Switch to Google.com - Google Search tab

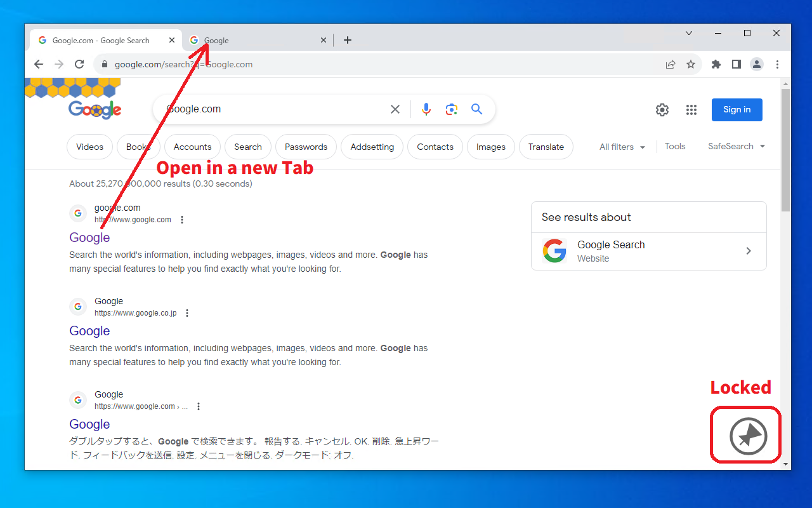click(106, 40)
